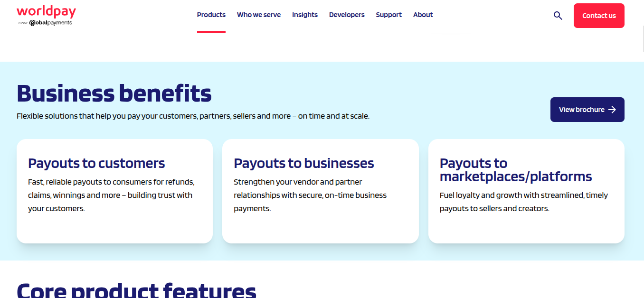Expand the Support navigation menu
Image resolution: width=644 pixels, height=298 pixels.
click(x=389, y=15)
